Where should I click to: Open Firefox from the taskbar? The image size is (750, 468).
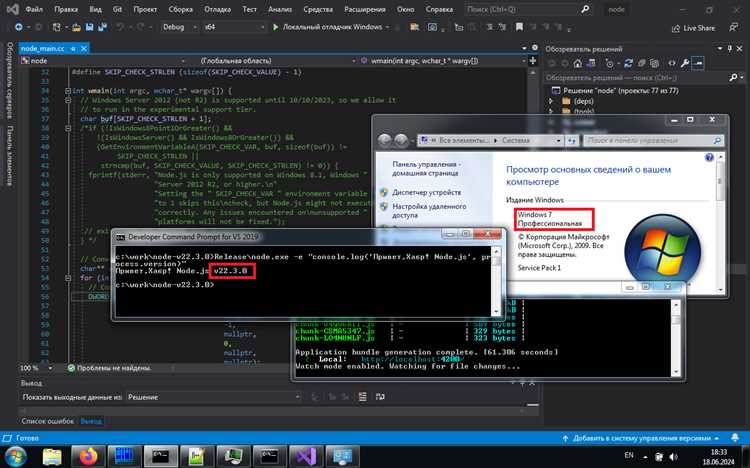point(88,457)
